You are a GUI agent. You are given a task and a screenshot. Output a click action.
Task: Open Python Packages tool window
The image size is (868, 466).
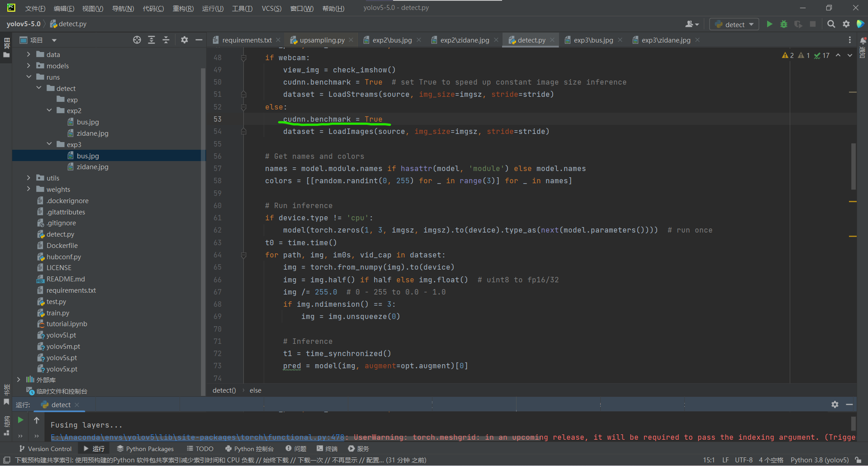(145, 449)
